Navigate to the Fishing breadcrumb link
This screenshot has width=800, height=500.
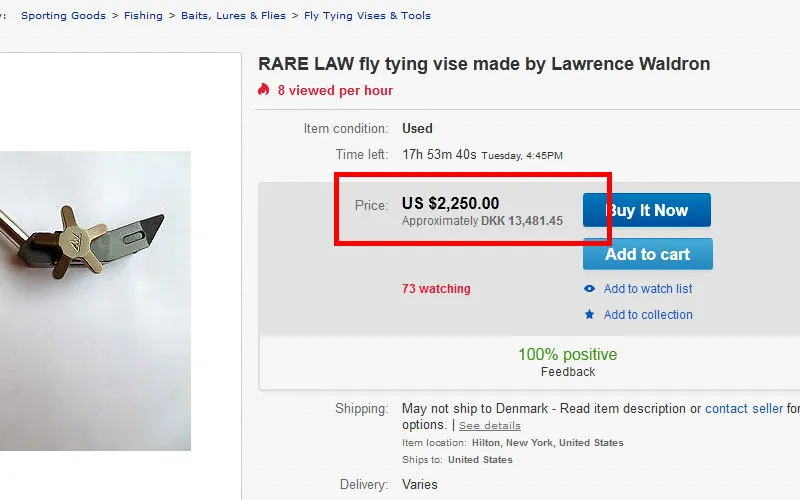(x=143, y=16)
